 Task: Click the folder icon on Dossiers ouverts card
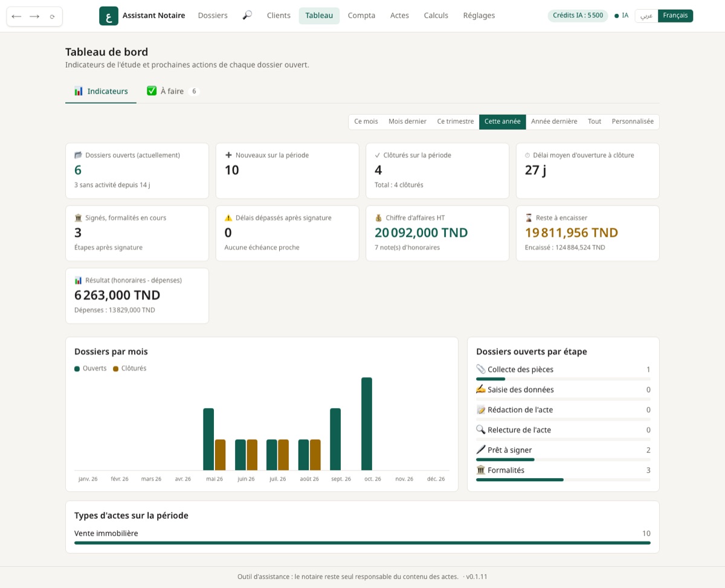pos(78,155)
